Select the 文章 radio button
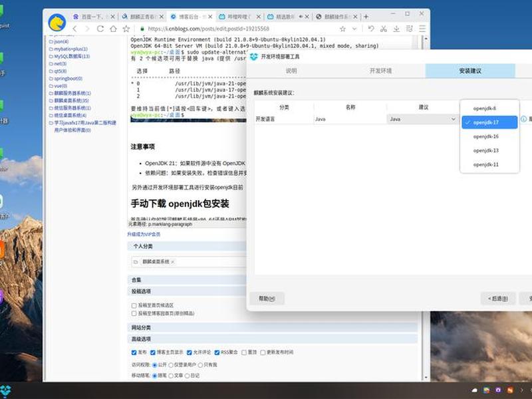Viewport: 532px width, 399px height. (x=171, y=376)
